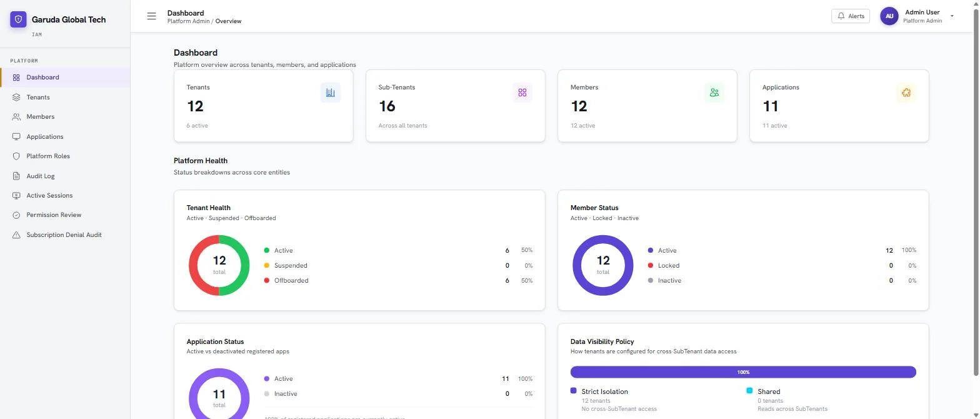Click the Tenants layers icon in sidebar
Image resolution: width=980 pixels, height=419 pixels.
[16, 98]
